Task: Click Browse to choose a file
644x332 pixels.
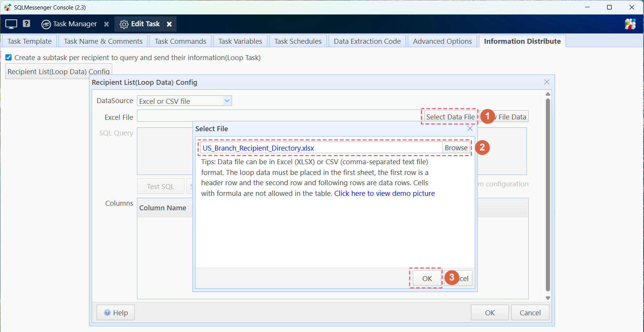Action: tap(456, 148)
